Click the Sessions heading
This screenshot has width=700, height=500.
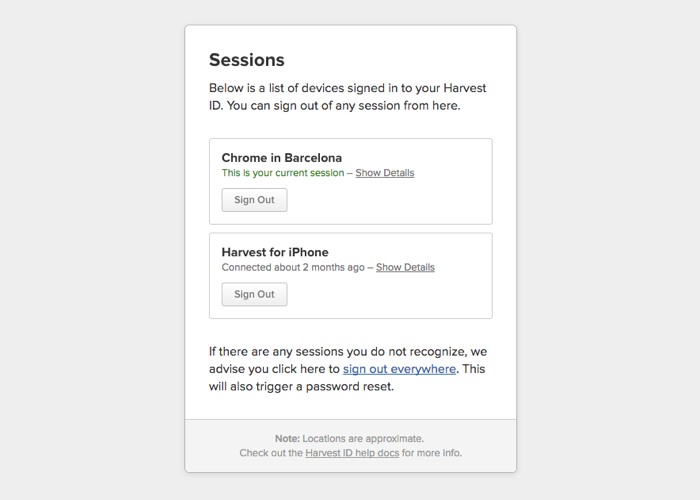[246, 60]
